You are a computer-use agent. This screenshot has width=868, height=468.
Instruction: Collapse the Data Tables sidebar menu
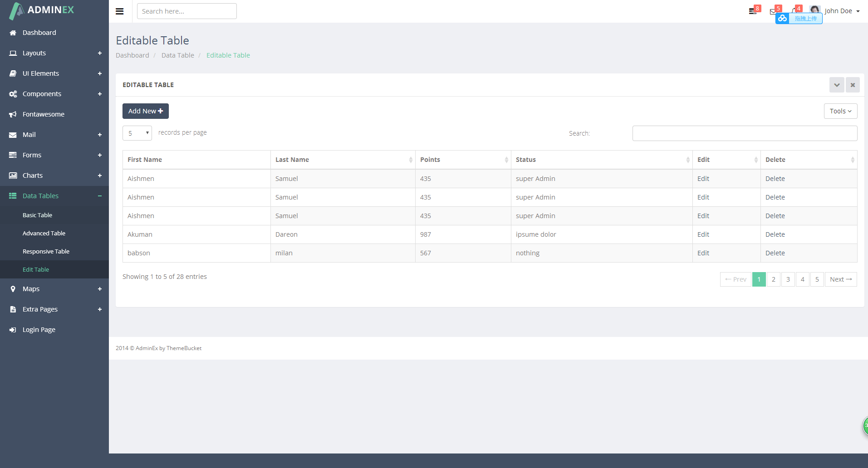click(x=54, y=196)
